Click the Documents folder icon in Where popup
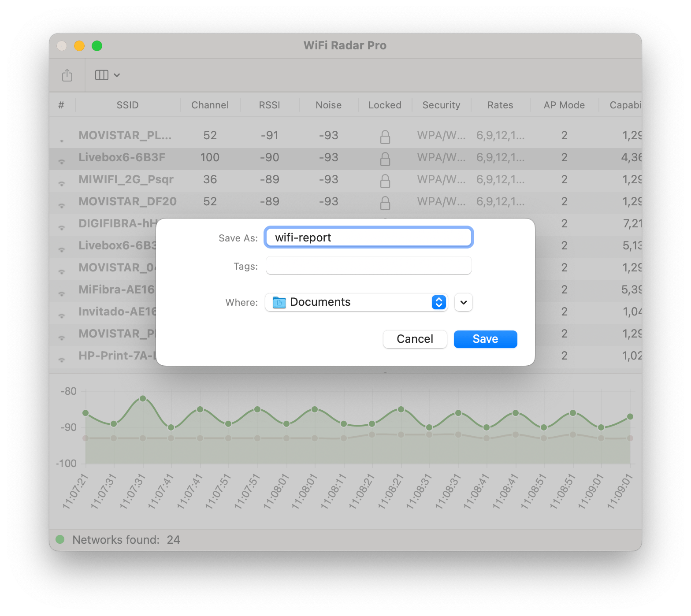 279,302
